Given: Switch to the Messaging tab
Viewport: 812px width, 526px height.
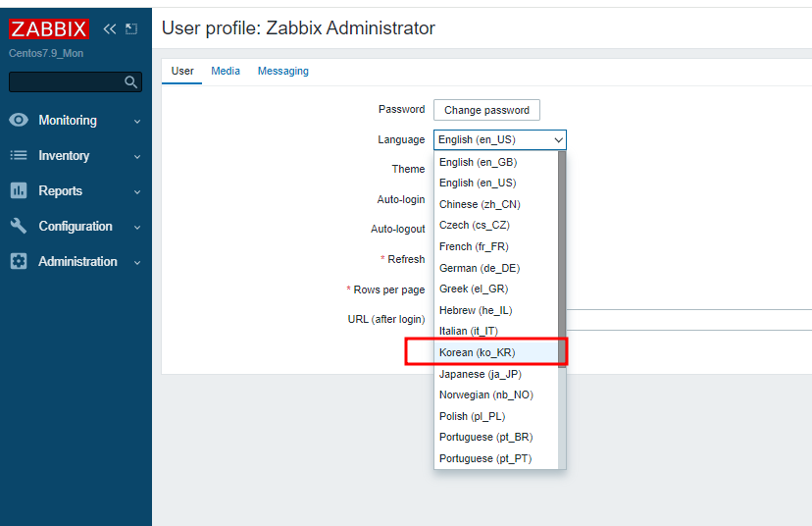Looking at the screenshot, I should click(x=282, y=71).
